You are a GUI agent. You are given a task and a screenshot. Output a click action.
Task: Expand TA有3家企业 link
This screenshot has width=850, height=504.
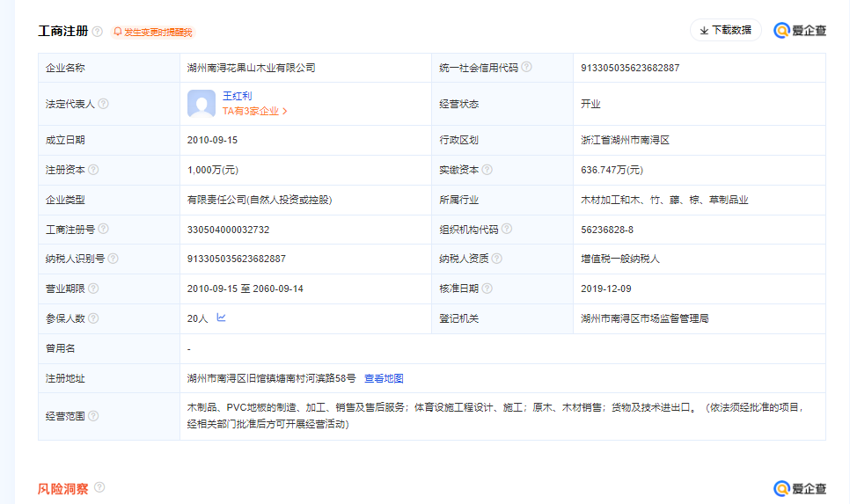click(254, 111)
